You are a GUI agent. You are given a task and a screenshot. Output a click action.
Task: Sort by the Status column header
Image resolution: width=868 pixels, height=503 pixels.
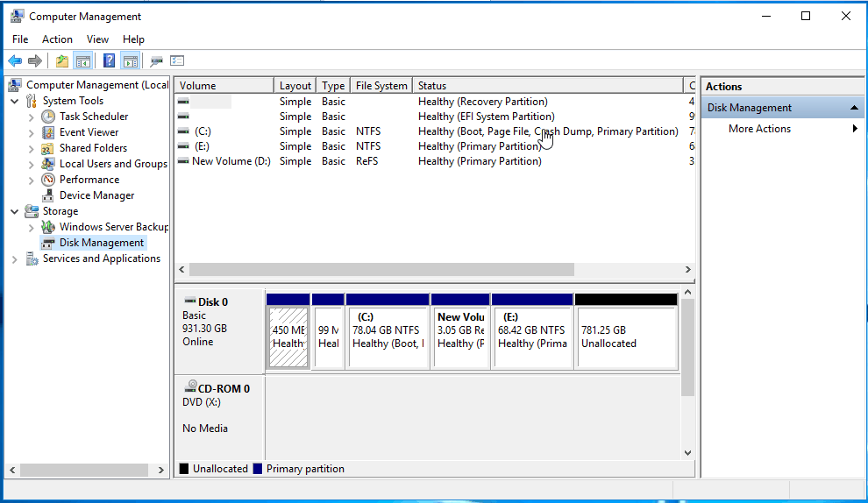(548, 86)
